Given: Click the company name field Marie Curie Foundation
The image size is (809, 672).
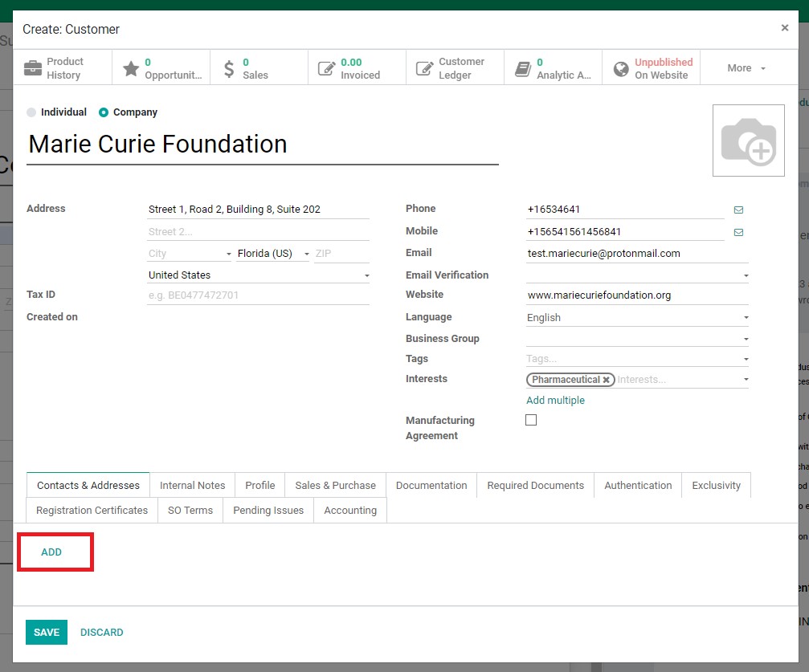Looking at the screenshot, I should (263, 145).
